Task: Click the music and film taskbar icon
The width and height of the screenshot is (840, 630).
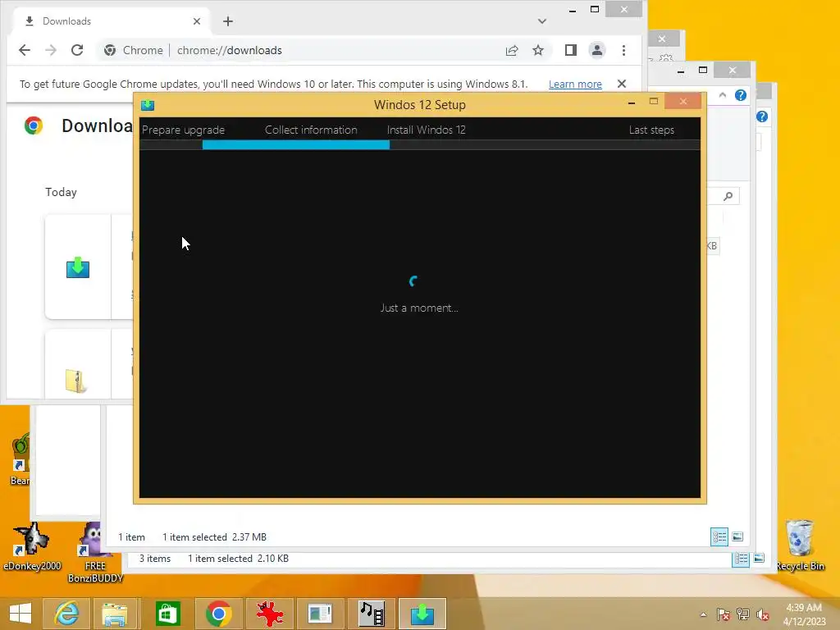Action: click(372, 614)
